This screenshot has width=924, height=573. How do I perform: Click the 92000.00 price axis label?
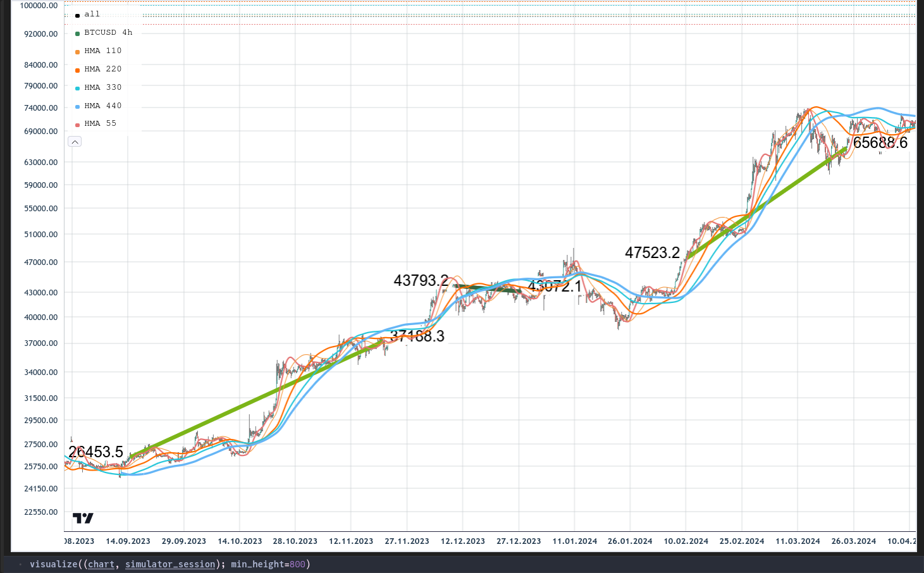(41, 34)
